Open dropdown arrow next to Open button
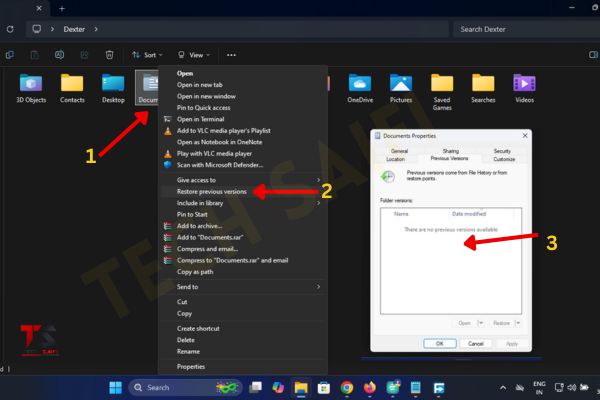600x400 pixels. [x=481, y=323]
